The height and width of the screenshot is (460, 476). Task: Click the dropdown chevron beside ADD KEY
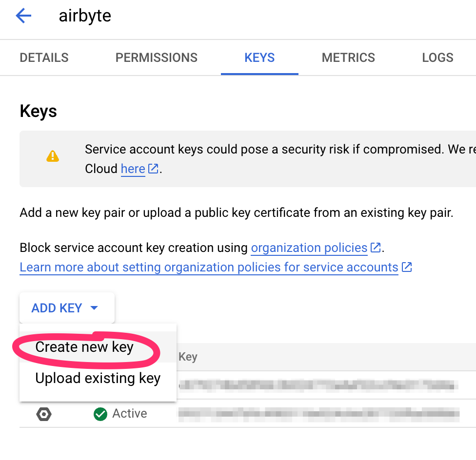coord(94,307)
